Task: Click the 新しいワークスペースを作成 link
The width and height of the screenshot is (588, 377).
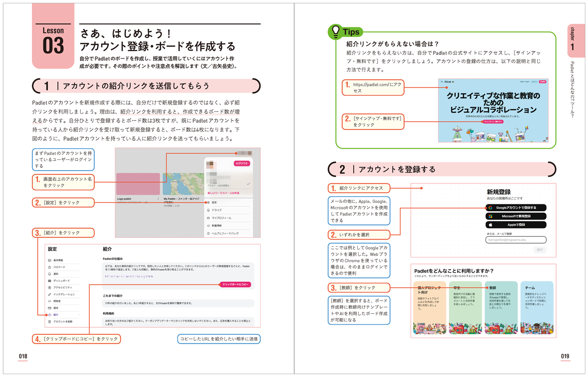Action: coord(223,193)
